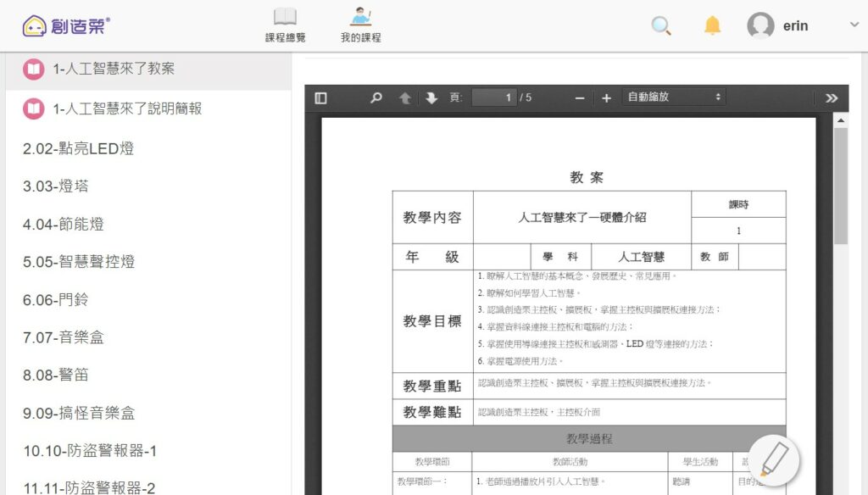Image resolution: width=868 pixels, height=495 pixels.
Task: Click the 創造栗 logo
Action: [x=66, y=25]
